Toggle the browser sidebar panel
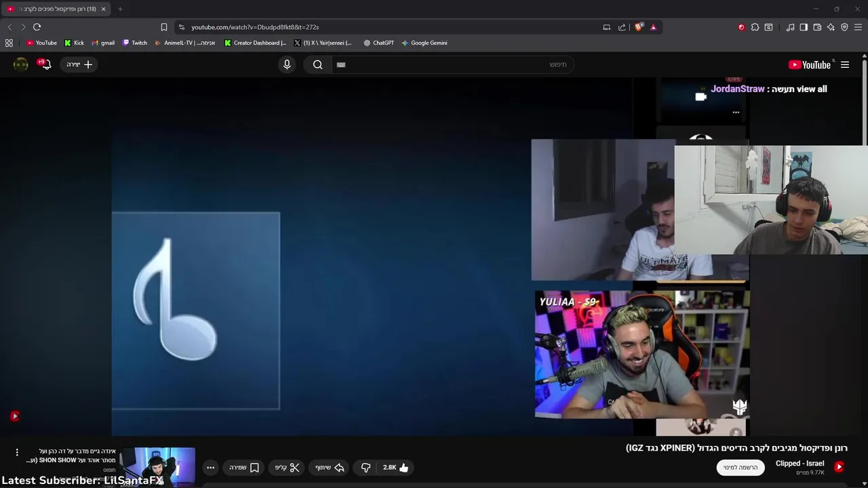The image size is (868, 488). click(x=804, y=27)
